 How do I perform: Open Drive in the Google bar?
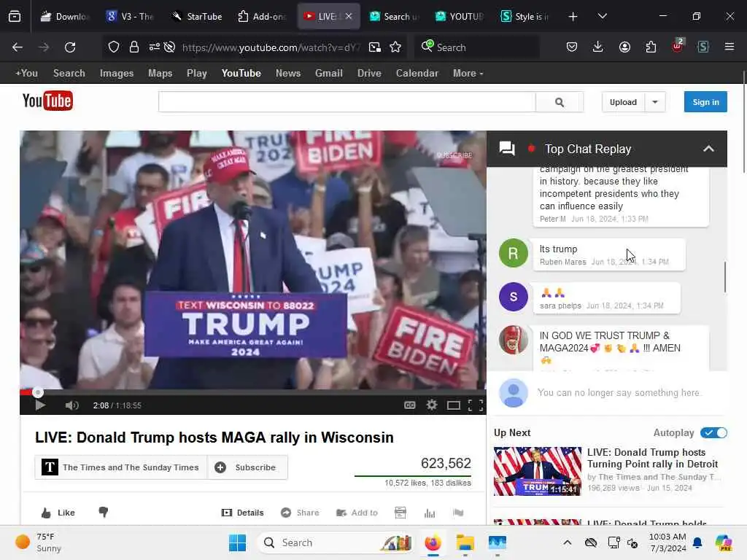(369, 73)
